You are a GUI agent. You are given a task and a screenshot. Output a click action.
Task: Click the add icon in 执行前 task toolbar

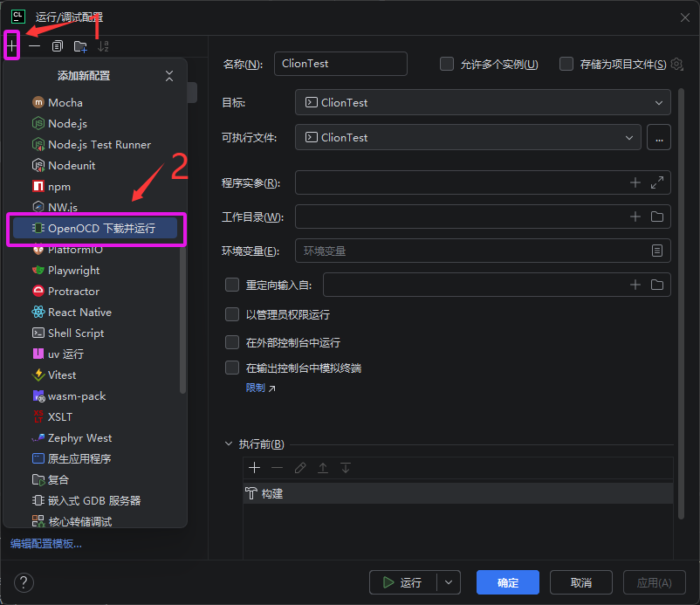pyautogui.click(x=255, y=468)
